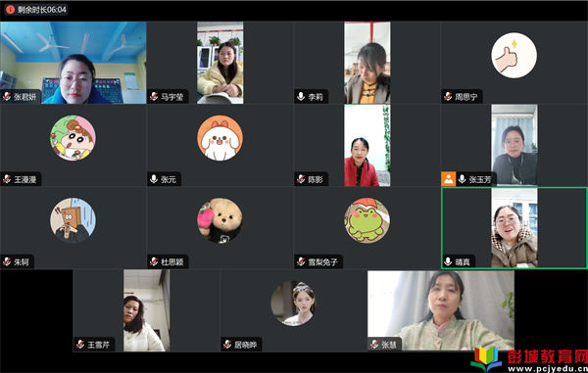Image resolution: width=588 pixels, height=373 pixels.
Task: Click the orange host icon beside 张玉芳
Action: 449,179
